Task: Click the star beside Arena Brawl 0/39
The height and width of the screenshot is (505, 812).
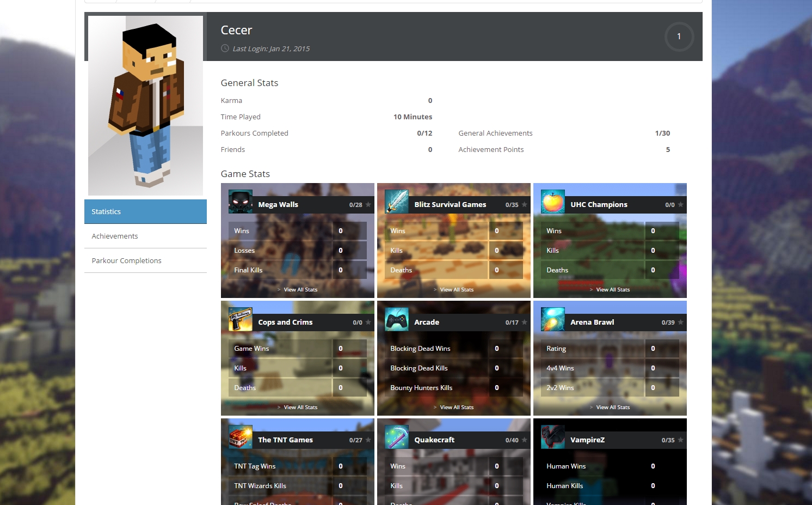Action: pyautogui.click(x=681, y=323)
